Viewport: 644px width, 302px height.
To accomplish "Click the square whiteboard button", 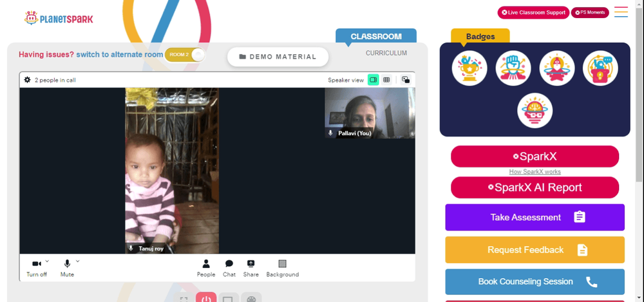I will 229,297.
